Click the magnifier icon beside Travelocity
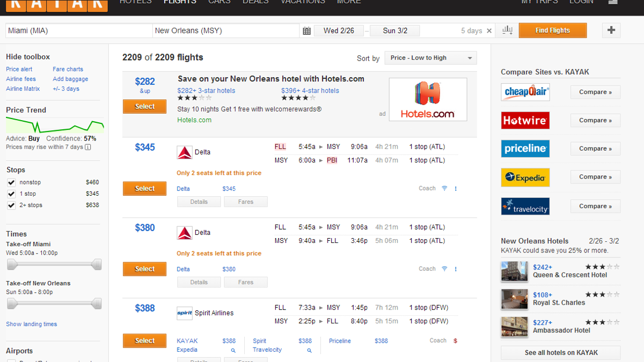The height and width of the screenshot is (362, 644). click(x=309, y=350)
